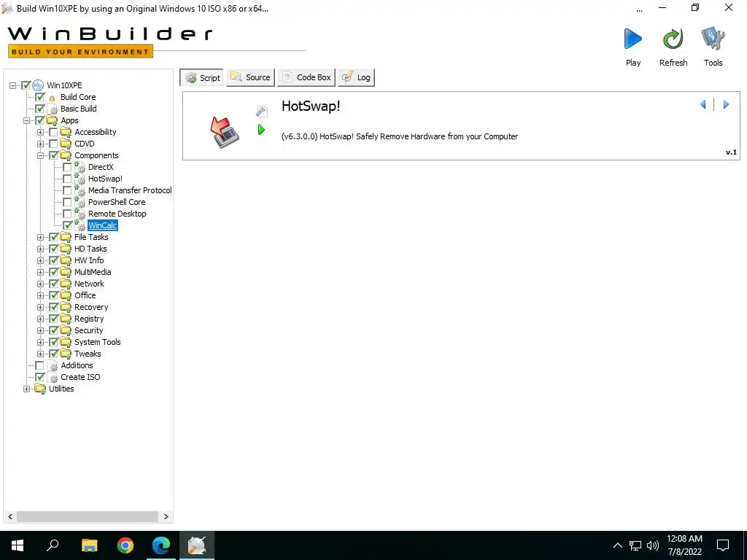
Task: Go to the previous script with left arrow
Action: click(703, 104)
